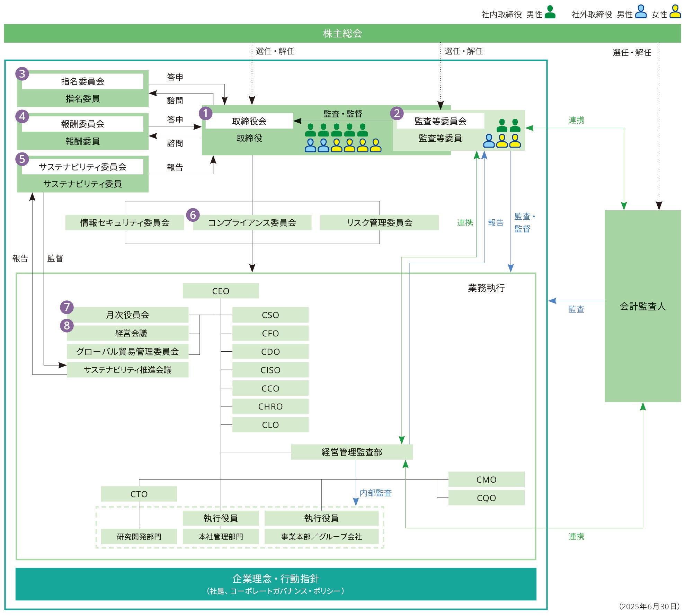Click the 株主総会 header bar
Screen dimensions: 685x616
pyautogui.click(x=342, y=33)
